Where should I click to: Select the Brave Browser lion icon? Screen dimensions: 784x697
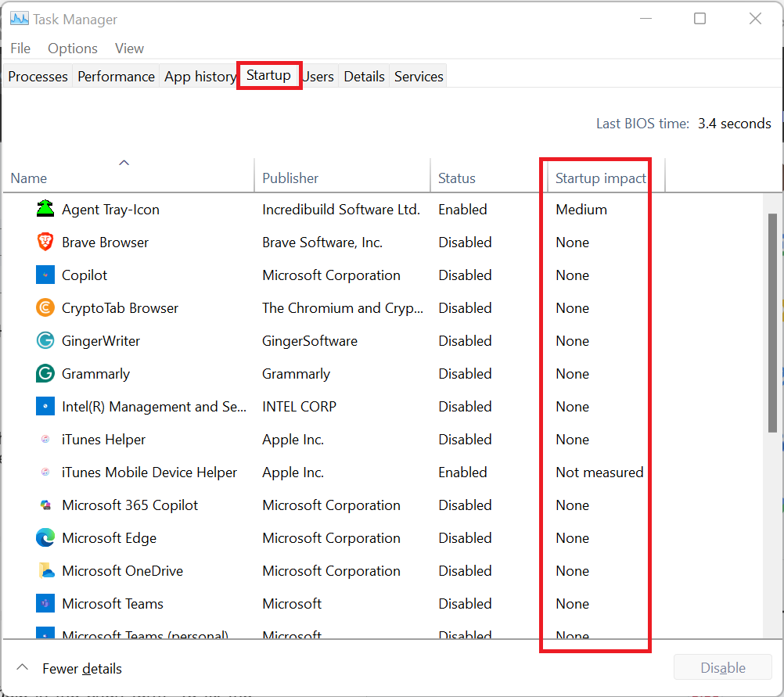click(x=45, y=243)
